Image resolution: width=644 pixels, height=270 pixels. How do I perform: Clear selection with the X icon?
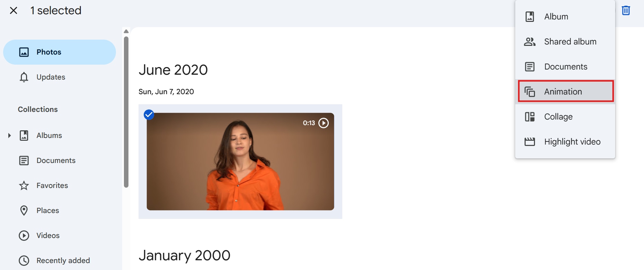[x=14, y=10]
